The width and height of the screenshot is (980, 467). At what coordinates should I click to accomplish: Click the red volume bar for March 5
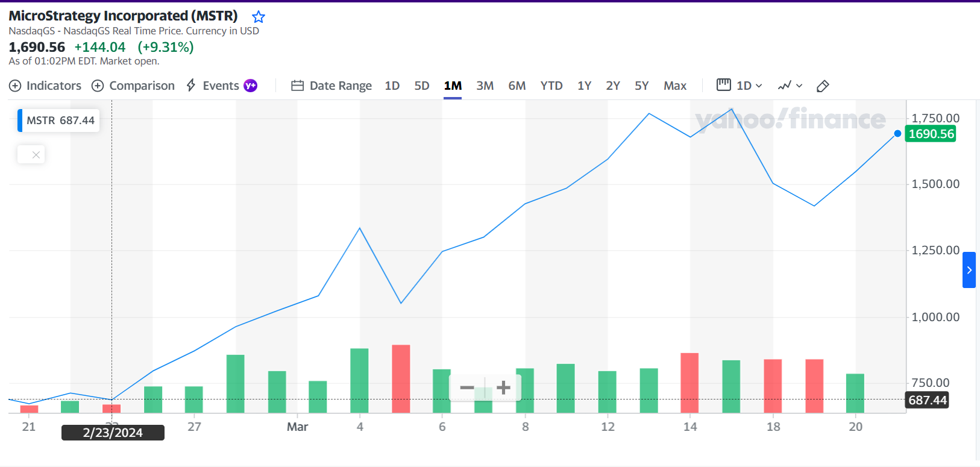(x=401, y=379)
